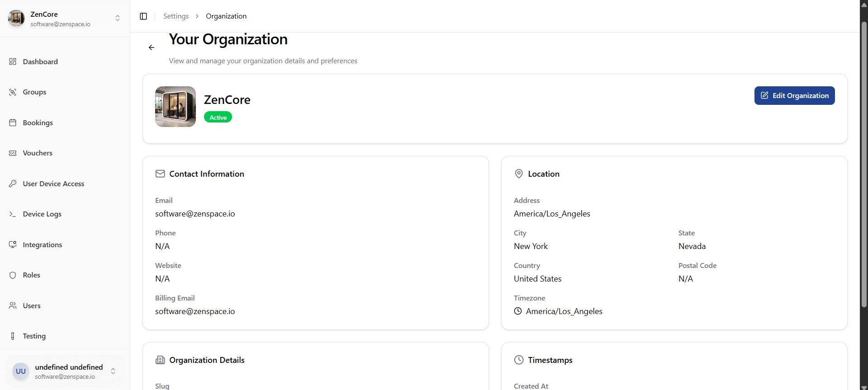Click the map pin icon beside Location
The image size is (868, 390).
[519, 174]
